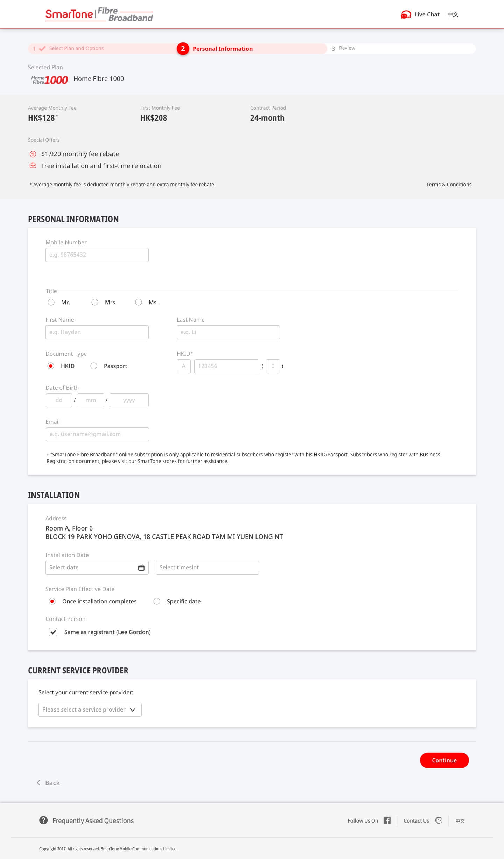504x859 pixels.
Task: Choose Passport as document type
Action: coord(94,366)
